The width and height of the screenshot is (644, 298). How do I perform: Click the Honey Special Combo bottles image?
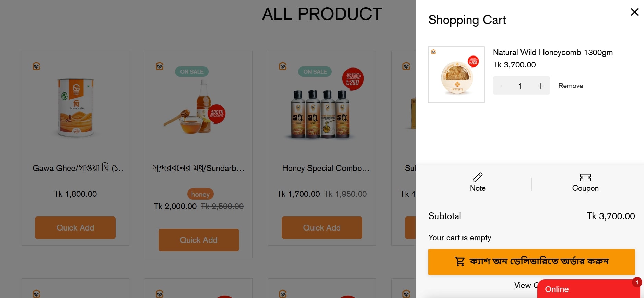[x=320, y=115]
